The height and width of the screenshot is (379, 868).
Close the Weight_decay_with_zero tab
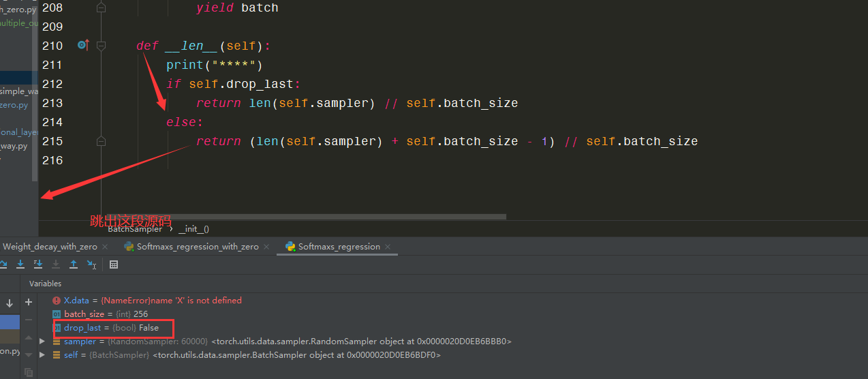tap(105, 247)
